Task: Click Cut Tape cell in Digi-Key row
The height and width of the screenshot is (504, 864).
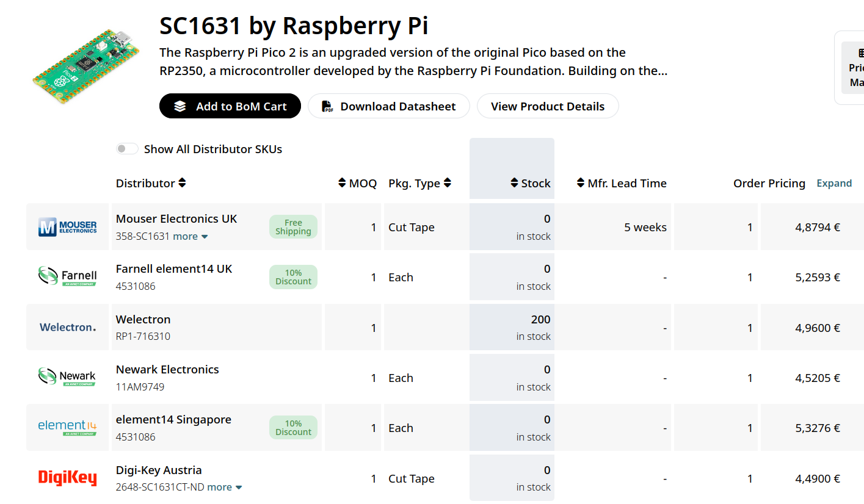Action: click(x=412, y=478)
